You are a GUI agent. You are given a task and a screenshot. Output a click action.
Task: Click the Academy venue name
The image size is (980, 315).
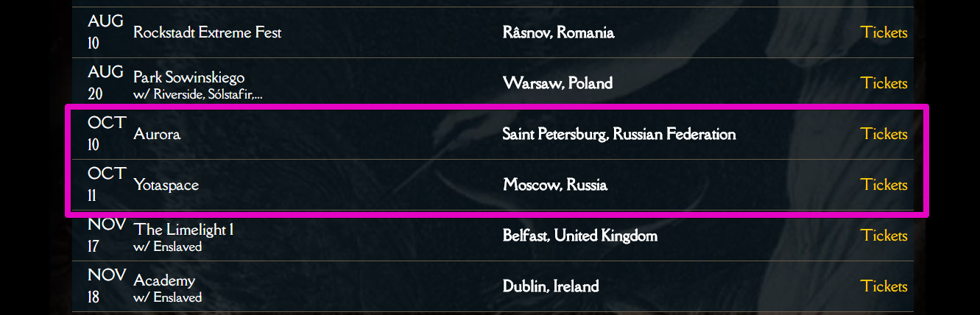coord(164,280)
